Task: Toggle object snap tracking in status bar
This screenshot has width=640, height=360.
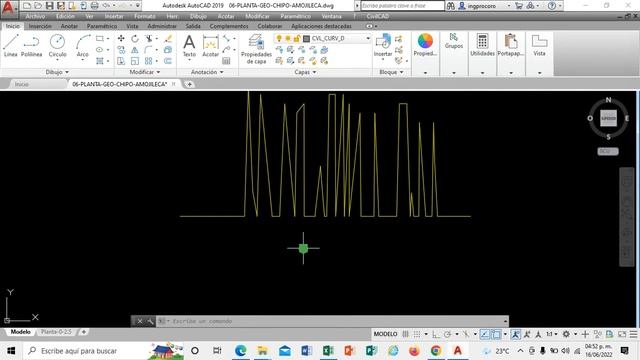Action: point(484,334)
